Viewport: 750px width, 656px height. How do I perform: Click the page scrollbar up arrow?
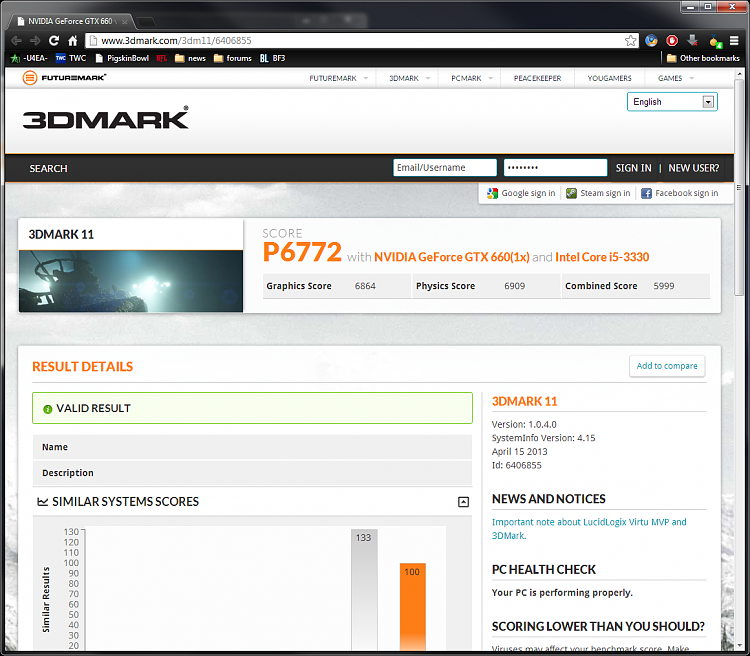[739, 74]
